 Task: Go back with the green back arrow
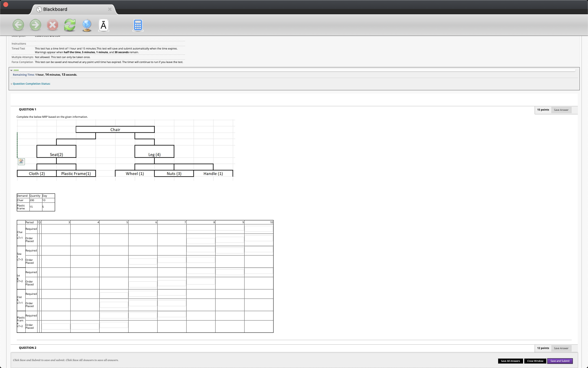[x=18, y=25]
